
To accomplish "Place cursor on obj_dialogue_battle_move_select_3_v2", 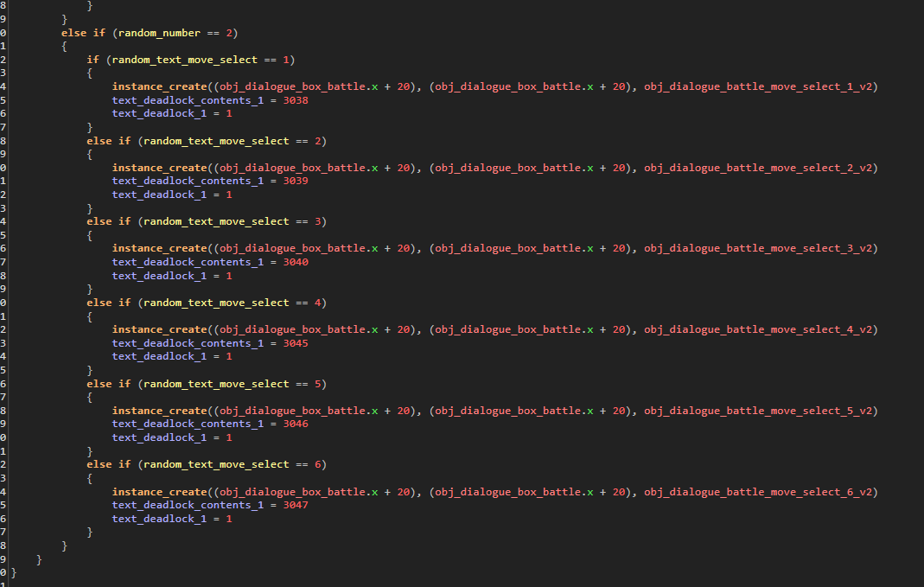I will coord(758,248).
